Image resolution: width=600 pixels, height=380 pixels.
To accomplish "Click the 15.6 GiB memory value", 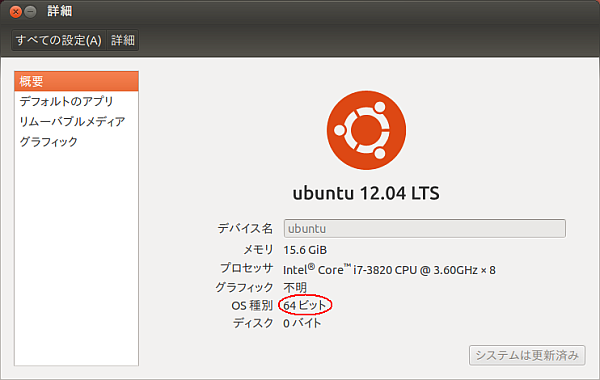I will click(x=305, y=250).
